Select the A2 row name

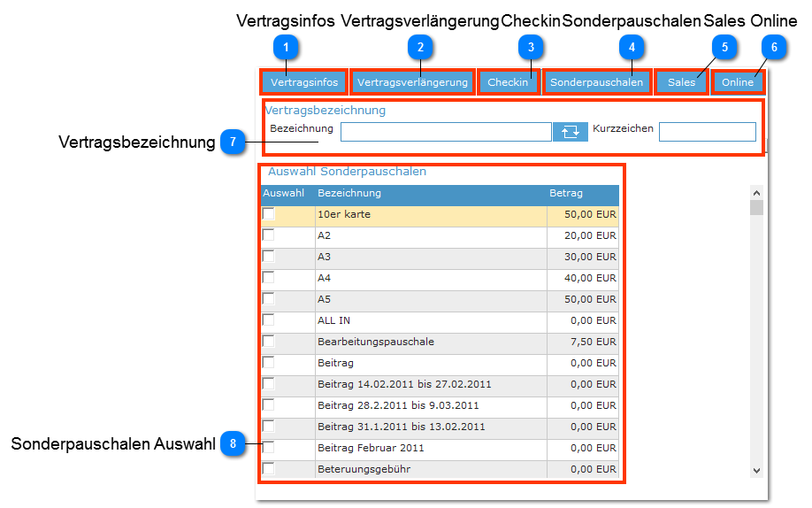(324, 235)
